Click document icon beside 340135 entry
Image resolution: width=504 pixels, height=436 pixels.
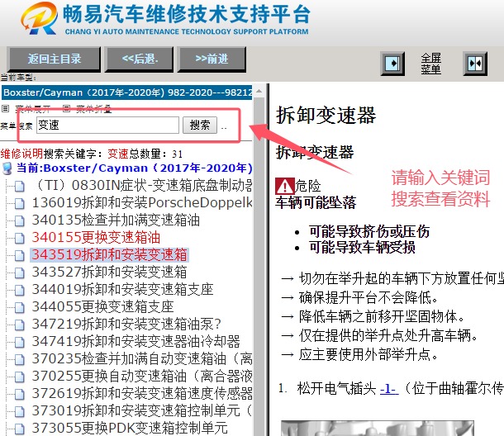[20, 221]
